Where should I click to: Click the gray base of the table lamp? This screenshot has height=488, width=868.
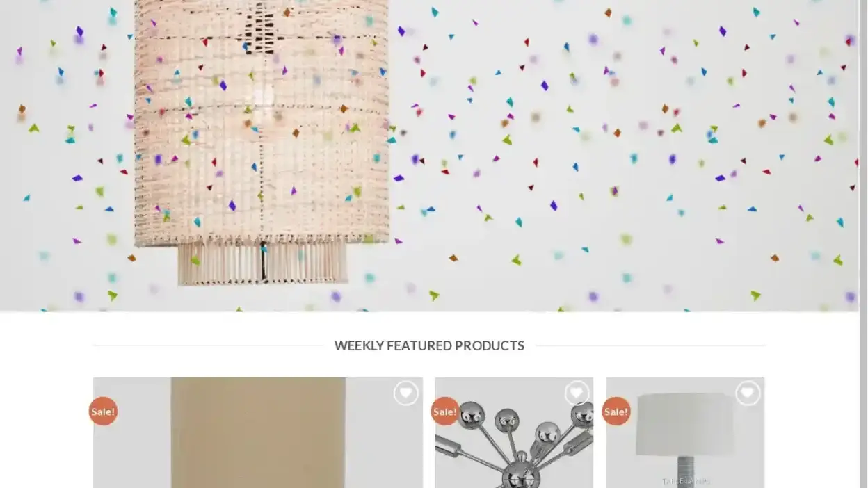pos(685,471)
